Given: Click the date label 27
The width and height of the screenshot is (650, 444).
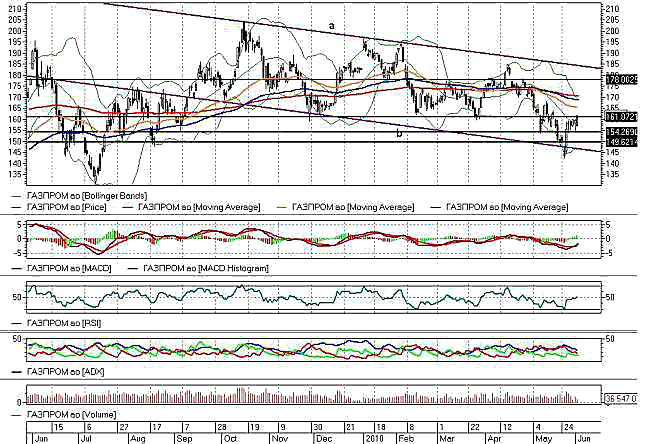Looking at the screenshot, I should (x=124, y=427).
